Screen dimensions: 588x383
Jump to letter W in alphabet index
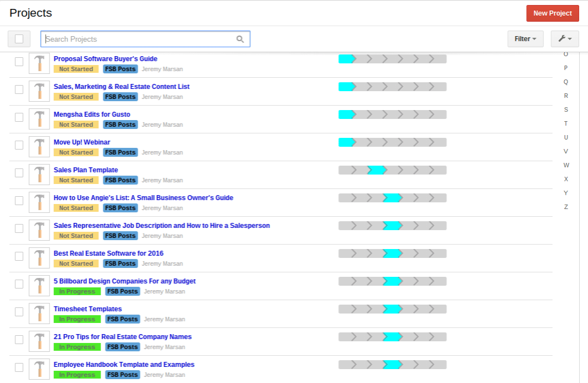566,165
